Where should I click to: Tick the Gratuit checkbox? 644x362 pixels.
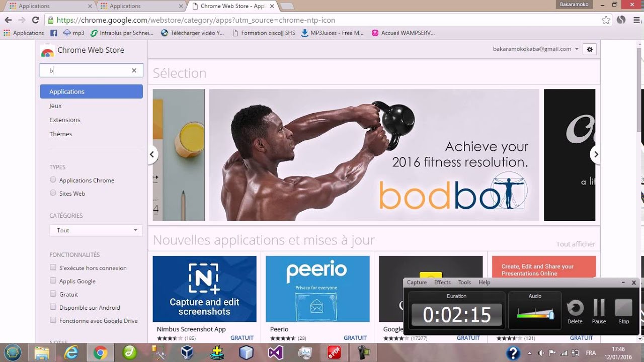coord(53,294)
